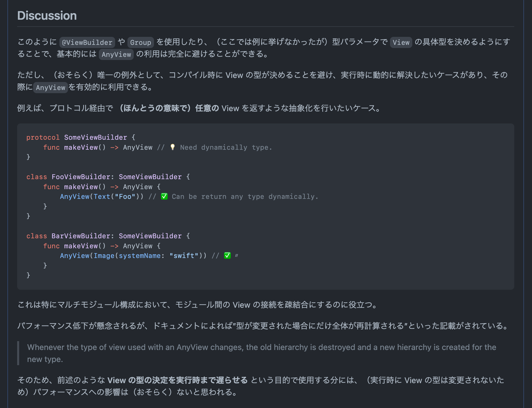Click the light bulb emoji in code comment
Viewport: 532px width, 408px height.
point(173,147)
